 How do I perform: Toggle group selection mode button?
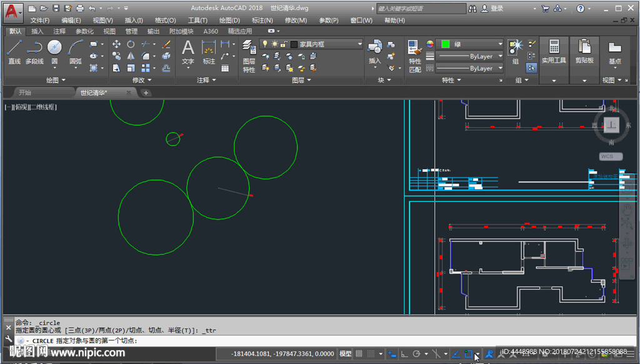[531, 68]
